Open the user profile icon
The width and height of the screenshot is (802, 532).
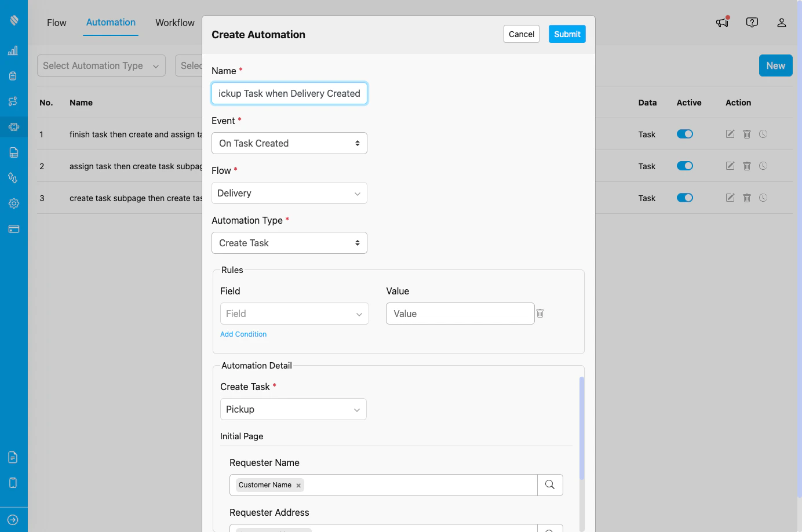pos(781,22)
